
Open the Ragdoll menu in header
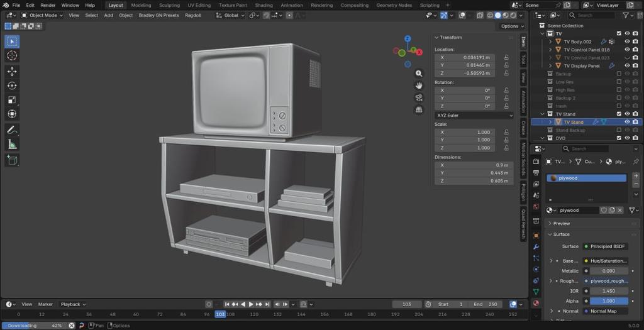pos(193,15)
